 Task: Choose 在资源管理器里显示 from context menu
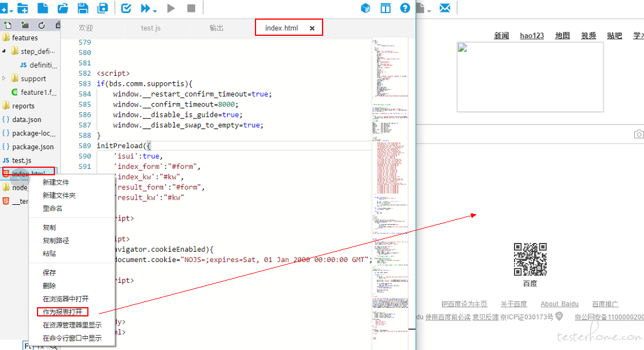coord(72,325)
